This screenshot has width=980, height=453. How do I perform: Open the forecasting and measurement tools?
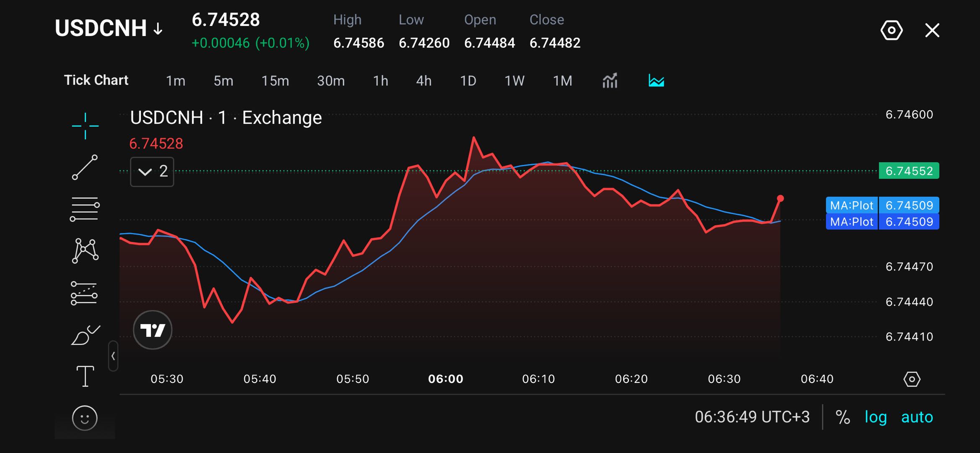coord(84,293)
